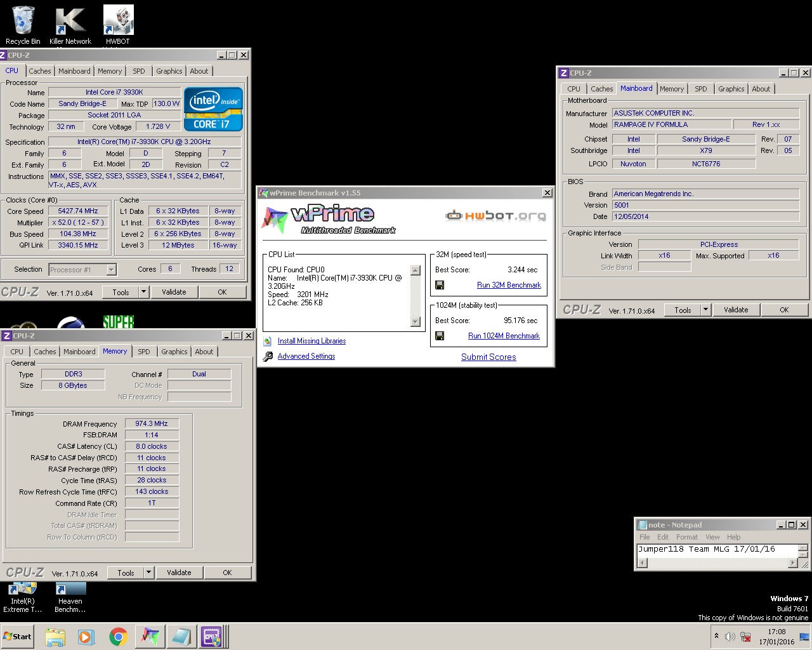Open Tools dropdown arrow in Memory tab window

pyautogui.click(x=148, y=573)
